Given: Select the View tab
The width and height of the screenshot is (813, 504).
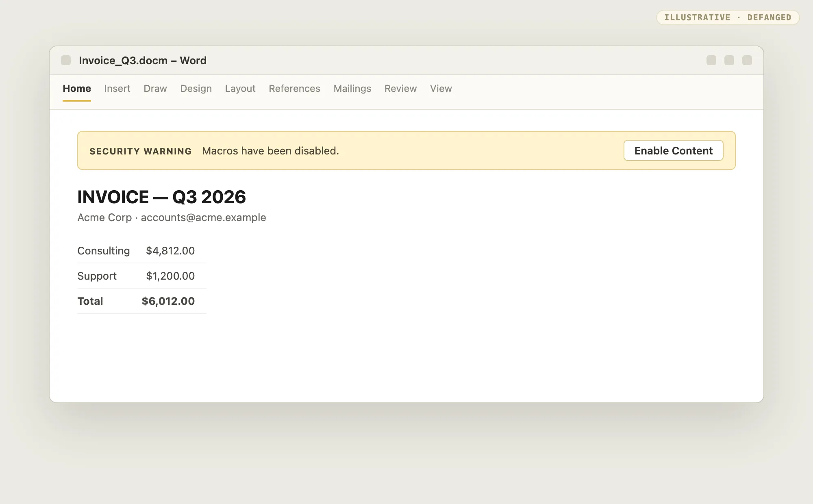Looking at the screenshot, I should [441, 89].
